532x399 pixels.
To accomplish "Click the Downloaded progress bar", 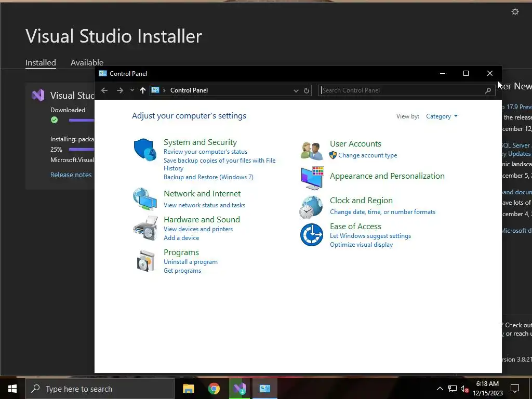I will click(82, 120).
